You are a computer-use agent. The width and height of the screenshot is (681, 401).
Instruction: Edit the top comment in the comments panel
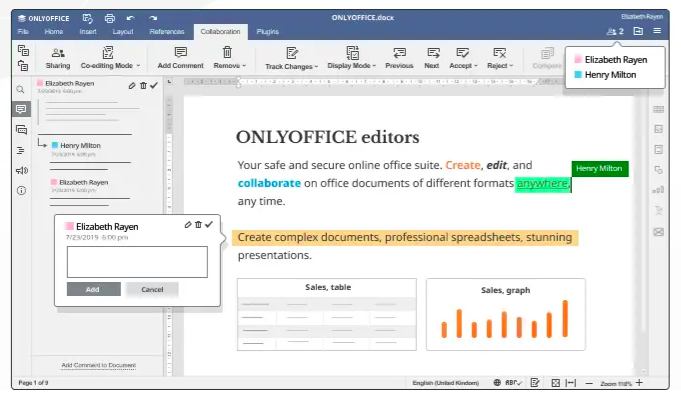click(132, 86)
